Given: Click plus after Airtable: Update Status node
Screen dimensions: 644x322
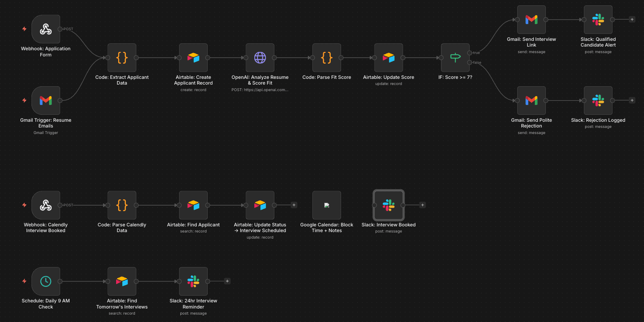Looking at the screenshot, I should click(x=294, y=205).
